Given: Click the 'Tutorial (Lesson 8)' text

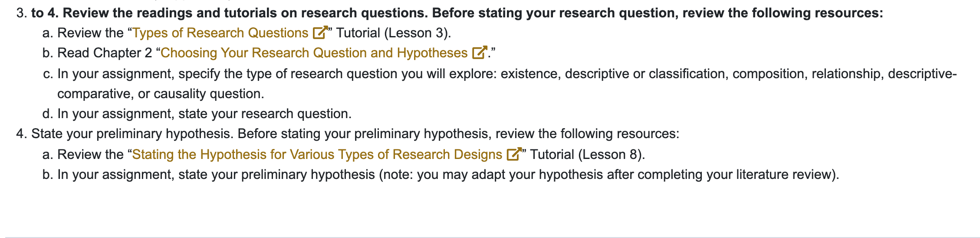Looking at the screenshot, I should point(588,155).
